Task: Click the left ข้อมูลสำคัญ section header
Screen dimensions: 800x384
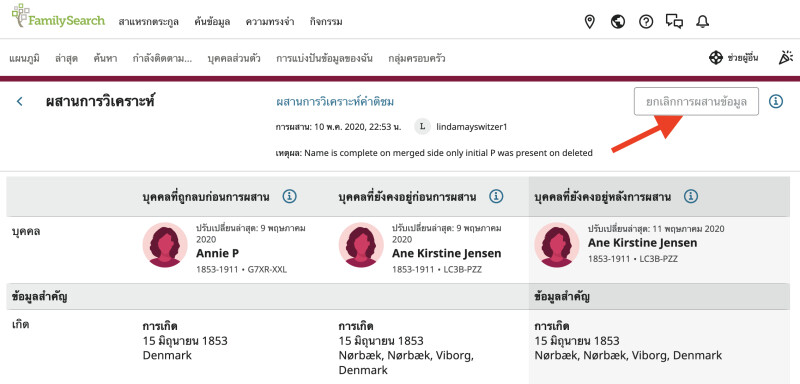Action: [x=40, y=296]
